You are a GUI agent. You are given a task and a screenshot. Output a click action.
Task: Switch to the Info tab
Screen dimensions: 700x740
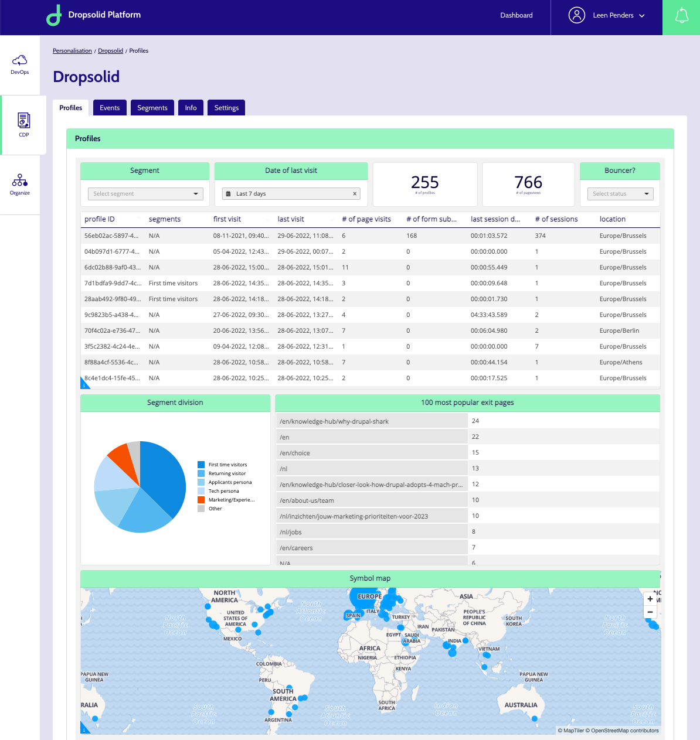coord(191,108)
